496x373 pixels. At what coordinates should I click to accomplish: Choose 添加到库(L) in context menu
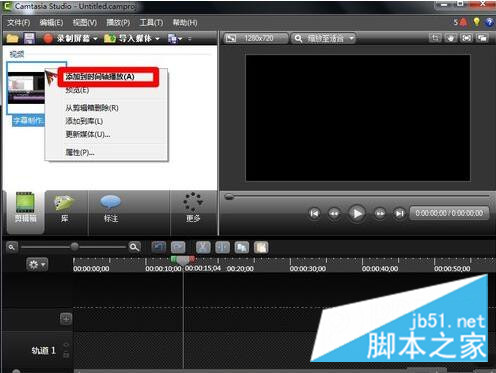107,121
